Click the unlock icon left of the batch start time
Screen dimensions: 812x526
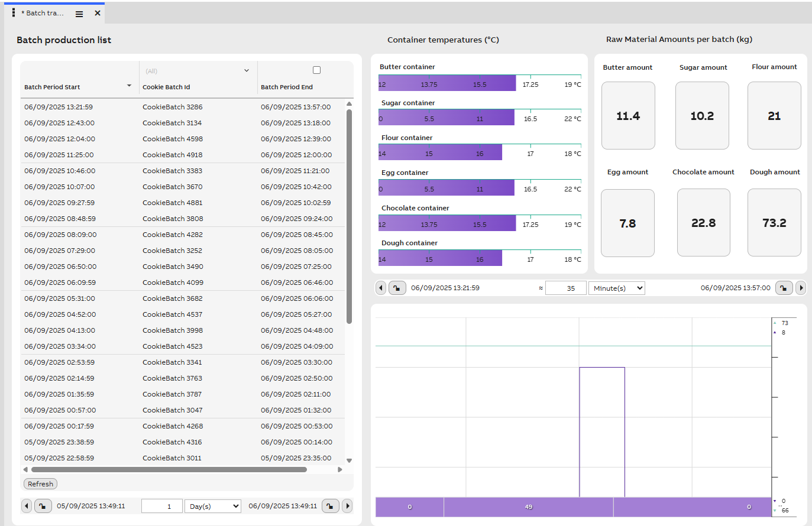coord(43,506)
